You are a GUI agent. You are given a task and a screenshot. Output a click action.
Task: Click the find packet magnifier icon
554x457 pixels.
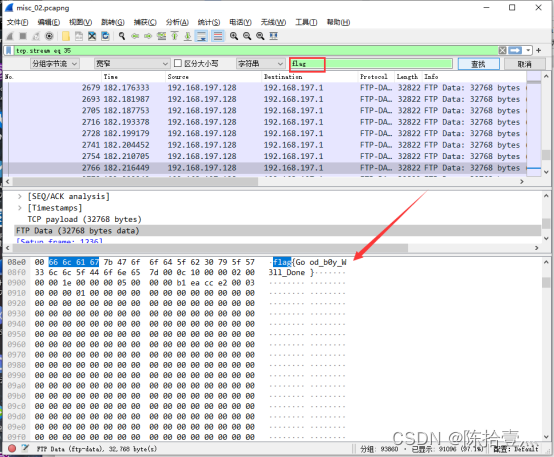click(122, 36)
